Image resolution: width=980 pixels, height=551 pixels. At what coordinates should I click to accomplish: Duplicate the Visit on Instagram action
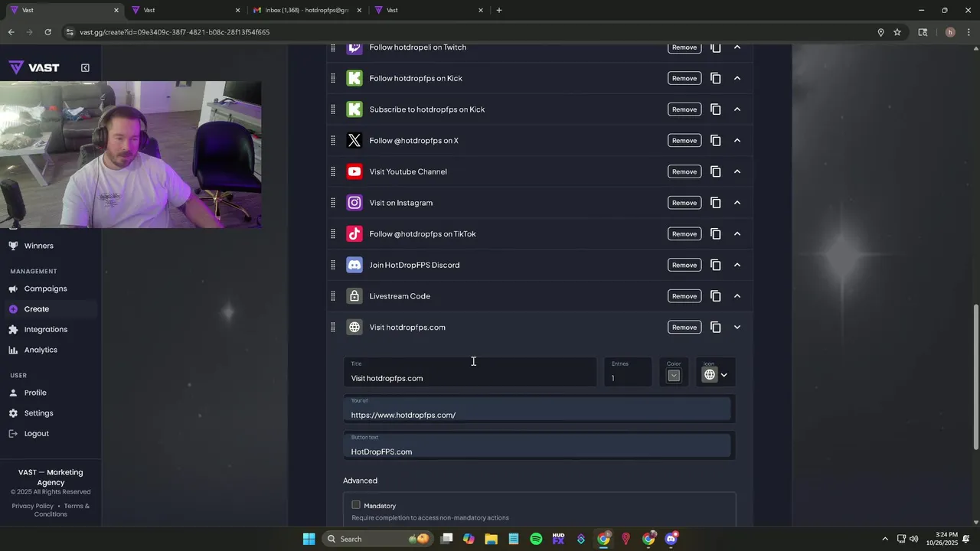coord(715,203)
